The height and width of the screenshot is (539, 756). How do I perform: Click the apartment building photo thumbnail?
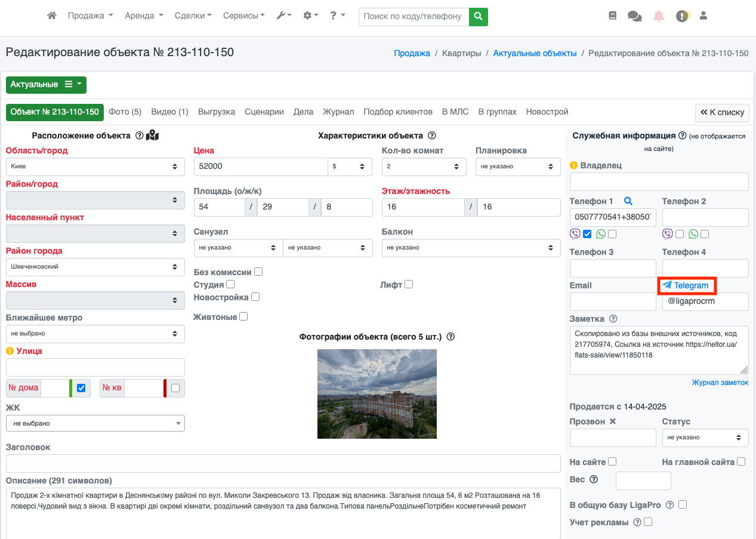point(377,394)
